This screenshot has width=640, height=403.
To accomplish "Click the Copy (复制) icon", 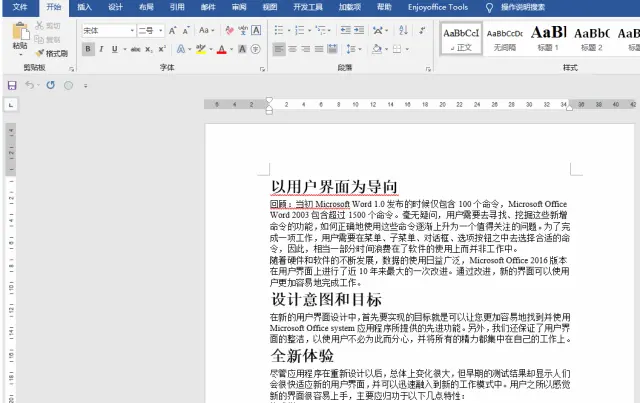I will click(39, 40).
